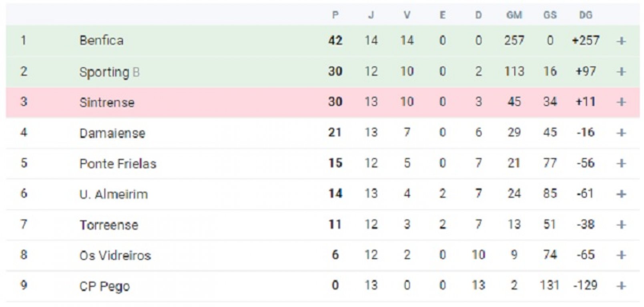The image size is (644, 307).
Task: Expand the Benfica row plus icon
Action: pyautogui.click(x=621, y=41)
